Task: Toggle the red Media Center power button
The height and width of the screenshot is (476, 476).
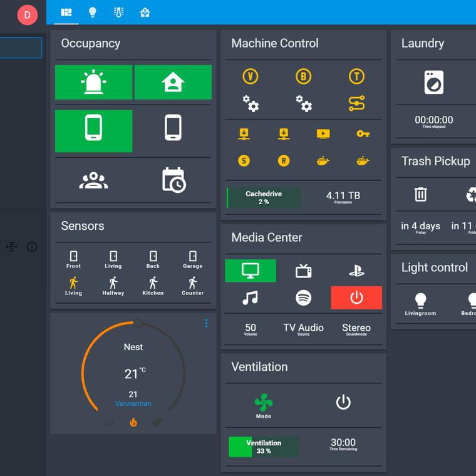Action: coord(356,297)
